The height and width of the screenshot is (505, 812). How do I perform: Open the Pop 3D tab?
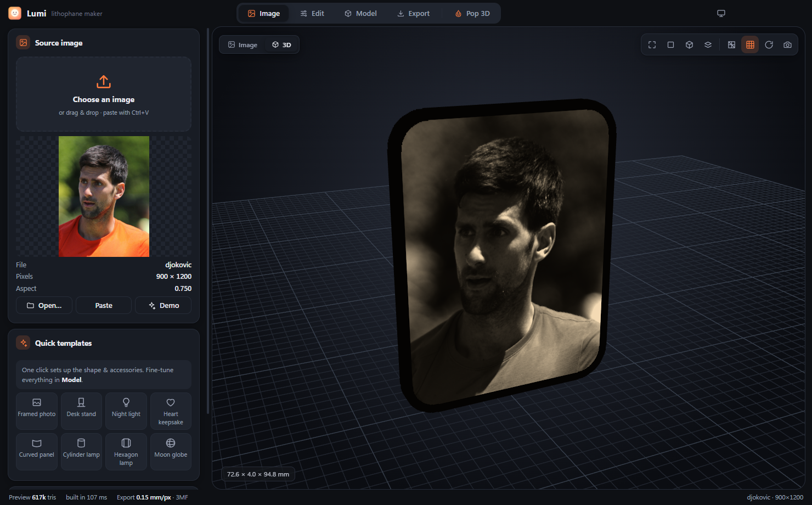pos(472,13)
